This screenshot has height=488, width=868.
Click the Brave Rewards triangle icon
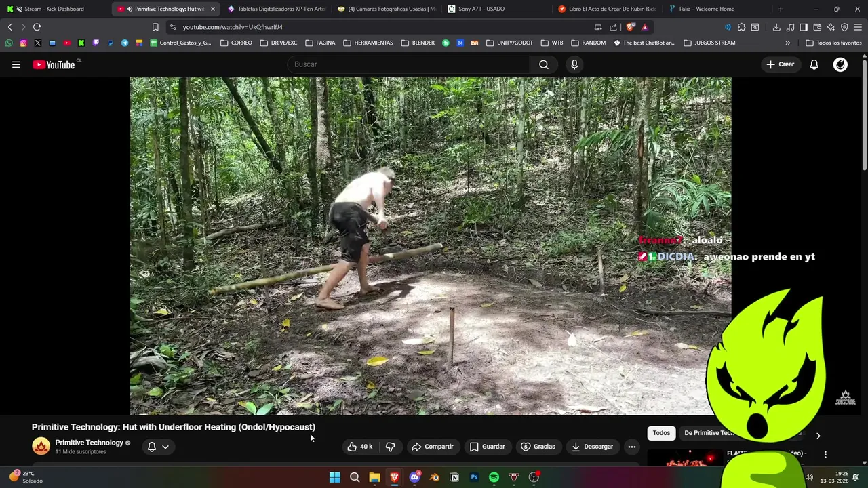pyautogui.click(x=644, y=27)
